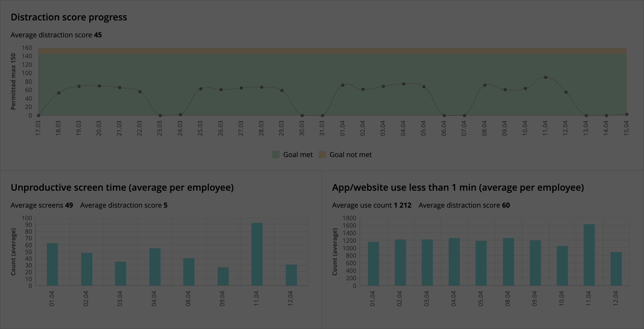Select the 23.03 zero point on distraction line
644x329 pixels.
point(160,116)
